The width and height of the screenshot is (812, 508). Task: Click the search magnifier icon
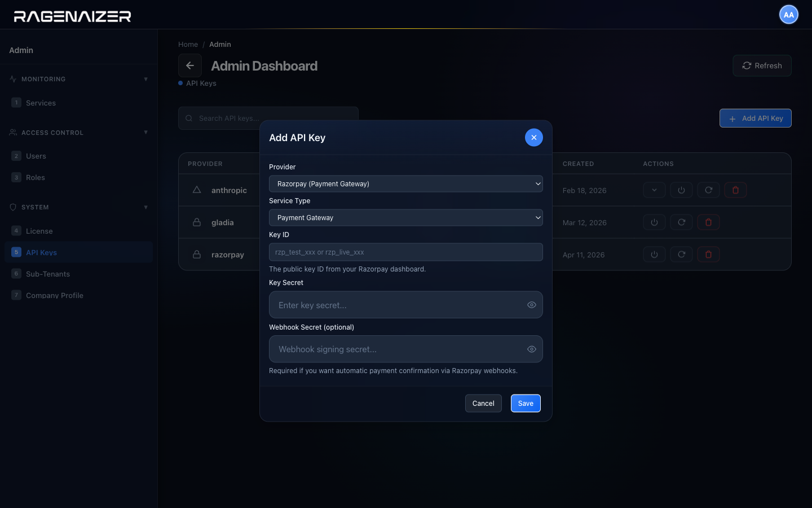(x=189, y=119)
